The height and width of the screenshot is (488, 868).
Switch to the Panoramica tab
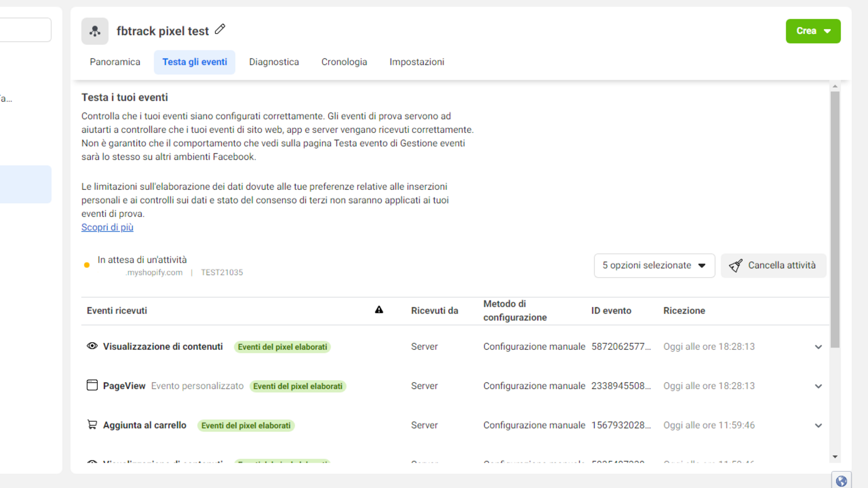click(x=115, y=62)
